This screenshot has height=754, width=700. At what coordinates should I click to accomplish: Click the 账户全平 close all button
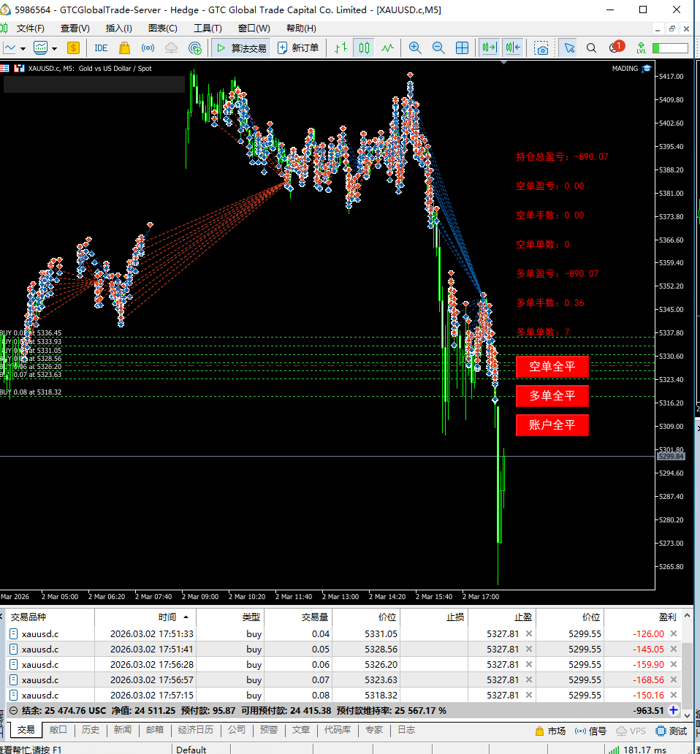click(552, 425)
